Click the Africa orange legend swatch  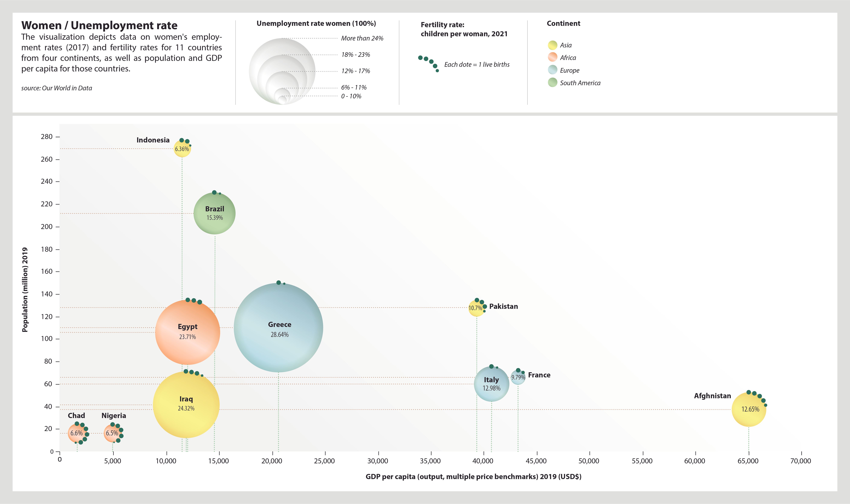(552, 57)
